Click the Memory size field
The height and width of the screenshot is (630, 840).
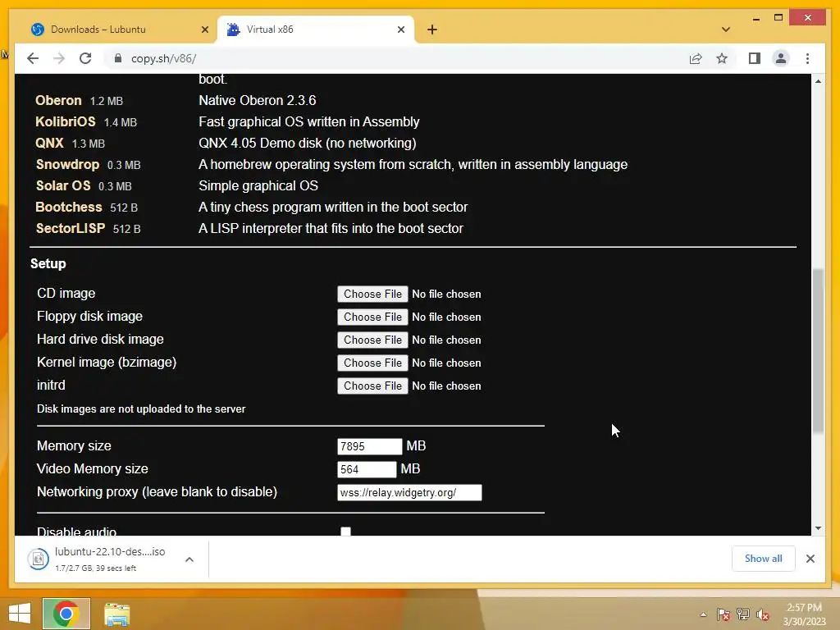coord(370,446)
